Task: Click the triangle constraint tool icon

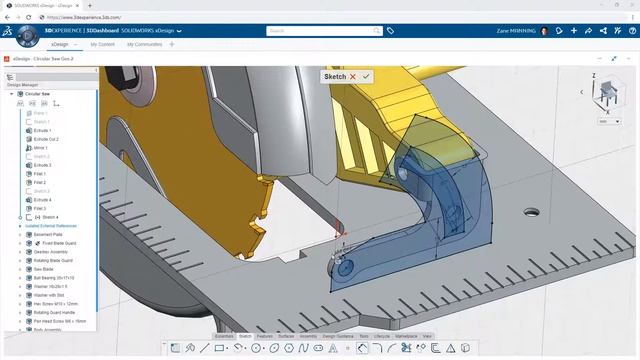Action: coord(451,348)
